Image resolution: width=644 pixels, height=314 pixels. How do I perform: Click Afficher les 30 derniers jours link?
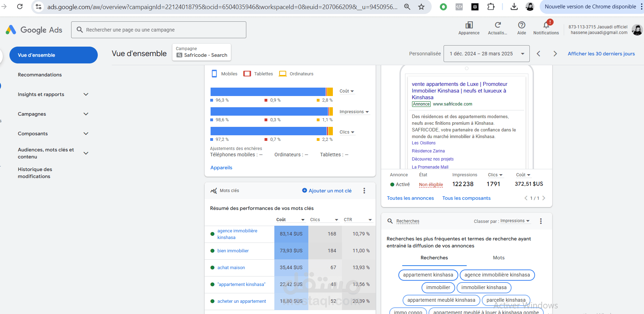pos(601,54)
